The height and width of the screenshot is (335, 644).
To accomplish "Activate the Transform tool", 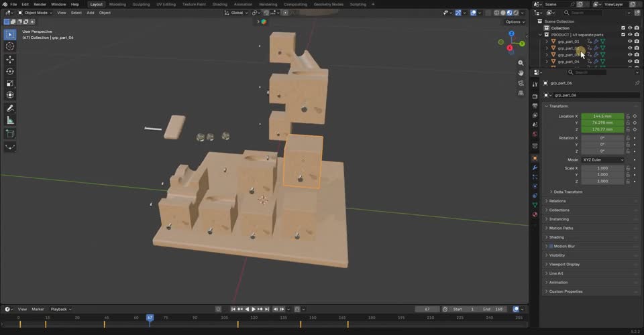I will [x=10, y=95].
